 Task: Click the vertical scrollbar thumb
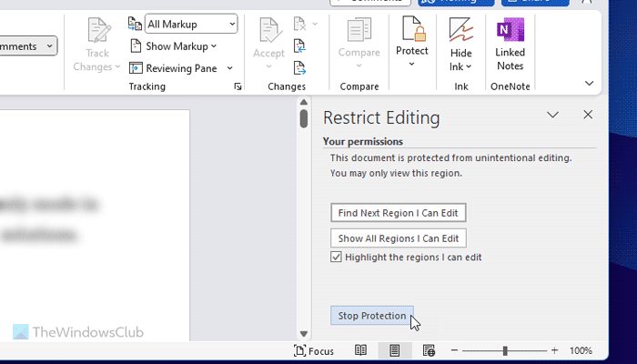click(x=304, y=118)
